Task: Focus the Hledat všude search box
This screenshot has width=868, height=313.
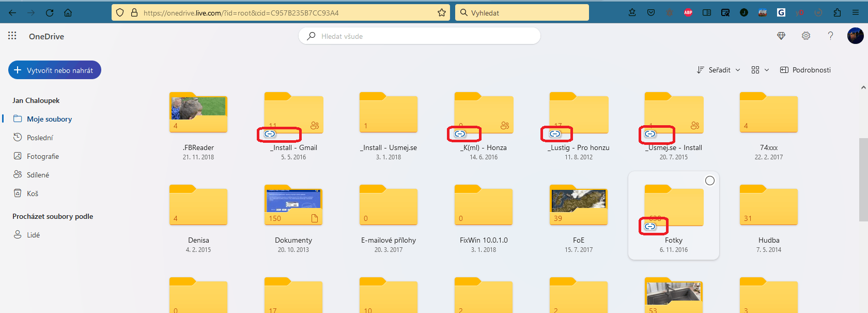Action: (420, 36)
